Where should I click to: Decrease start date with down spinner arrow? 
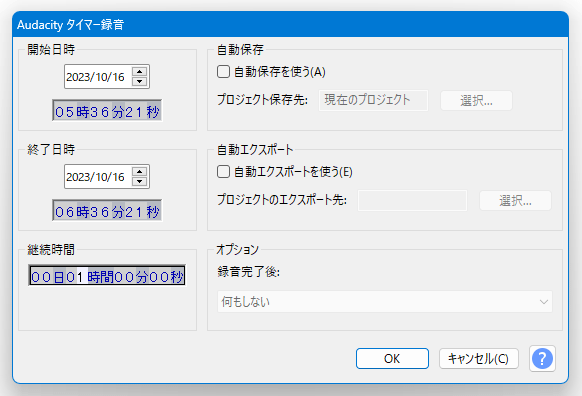(x=140, y=81)
